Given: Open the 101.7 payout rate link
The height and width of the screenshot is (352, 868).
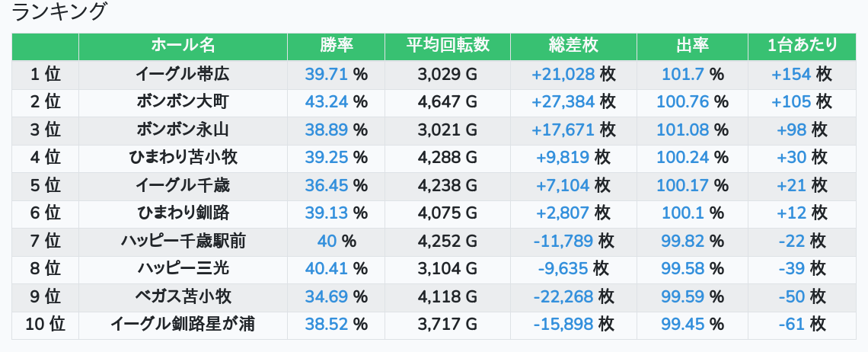Looking at the screenshot, I should [x=683, y=74].
